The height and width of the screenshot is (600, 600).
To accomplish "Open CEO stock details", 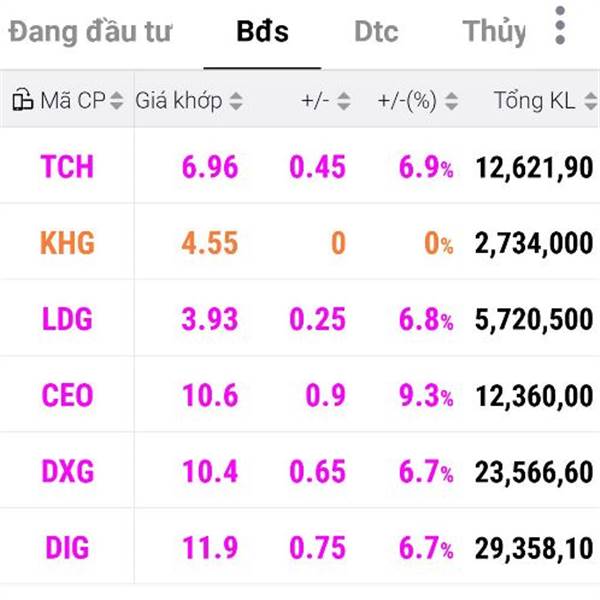I will pyautogui.click(x=67, y=395).
